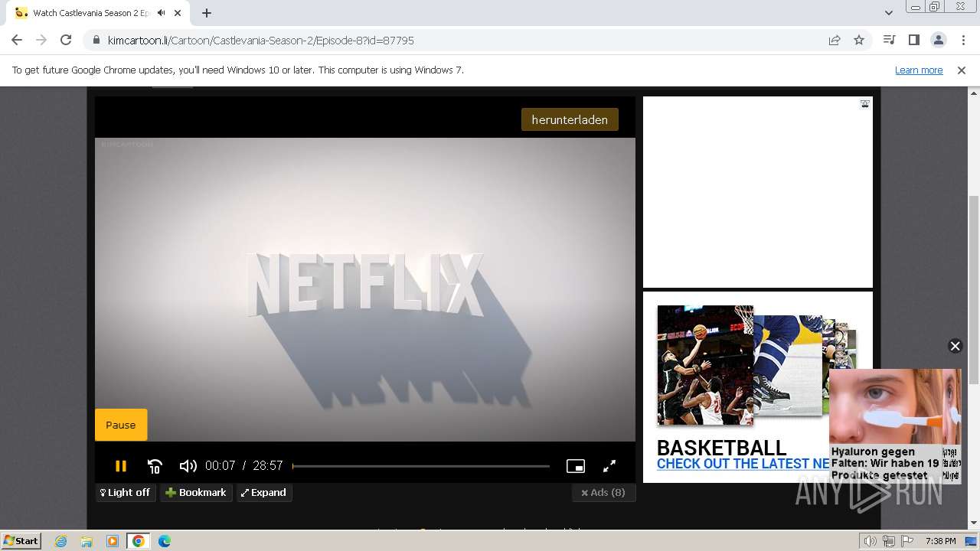Enable picture-in-picture mode
The image size is (980, 551).
575,466
